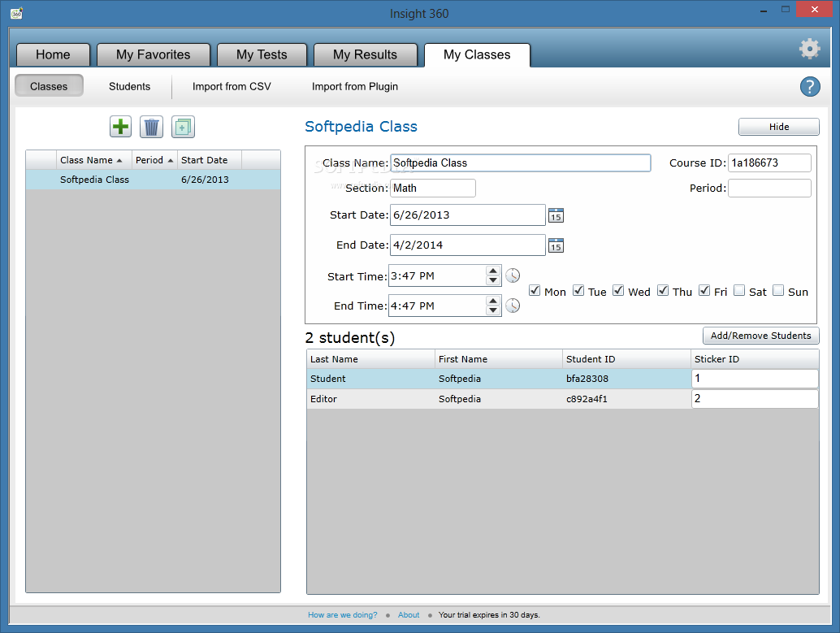The height and width of the screenshot is (633, 840).
Task: Select Softpedia Class row in class list
Action: coord(154,180)
